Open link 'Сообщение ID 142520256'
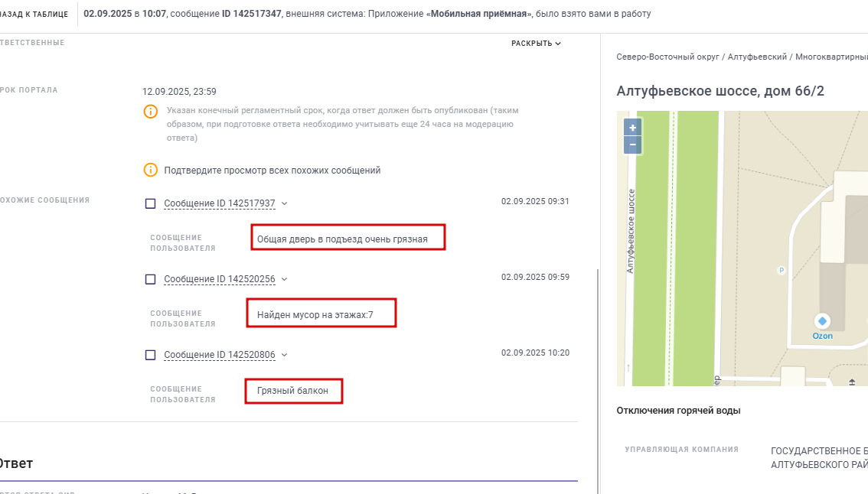The width and height of the screenshot is (868, 494). 219,279
